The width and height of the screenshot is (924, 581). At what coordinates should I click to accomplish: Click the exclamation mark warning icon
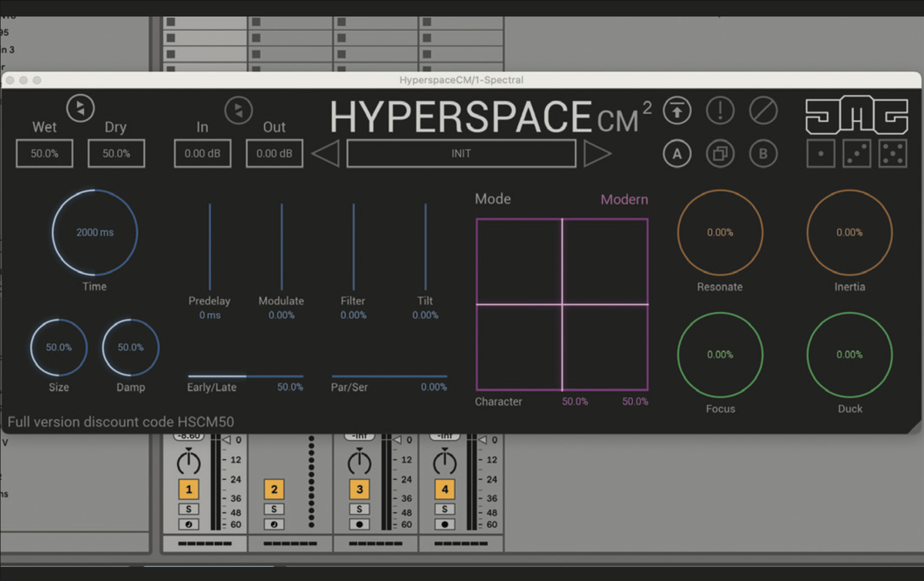click(x=720, y=110)
